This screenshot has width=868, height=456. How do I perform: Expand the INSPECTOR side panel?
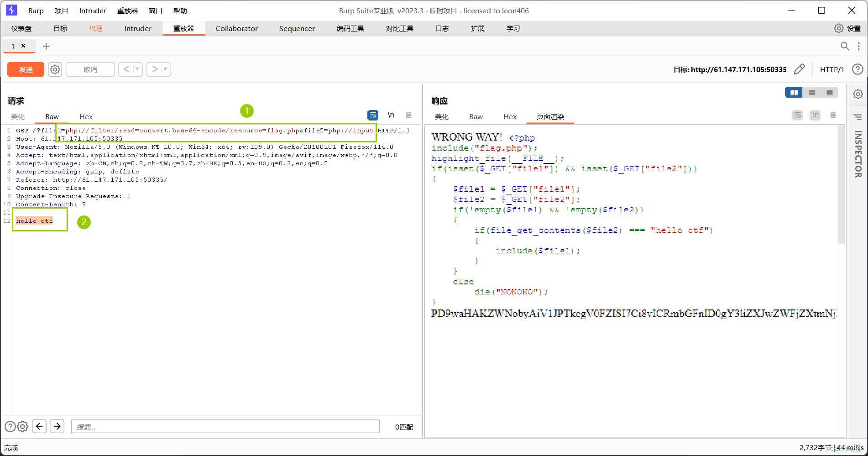[x=858, y=154]
